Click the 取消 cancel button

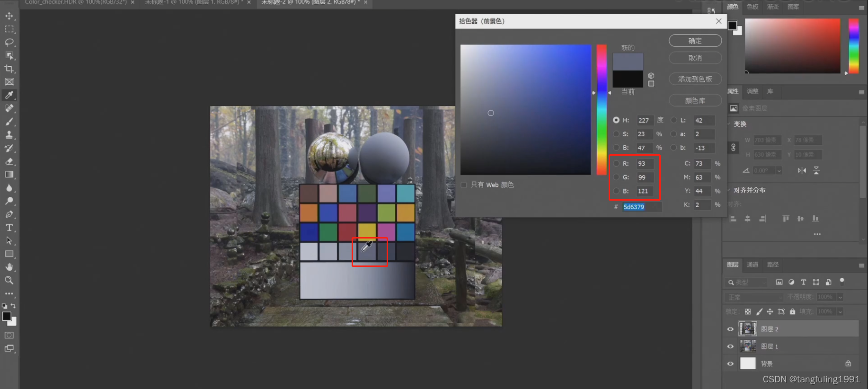pos(695,58)
